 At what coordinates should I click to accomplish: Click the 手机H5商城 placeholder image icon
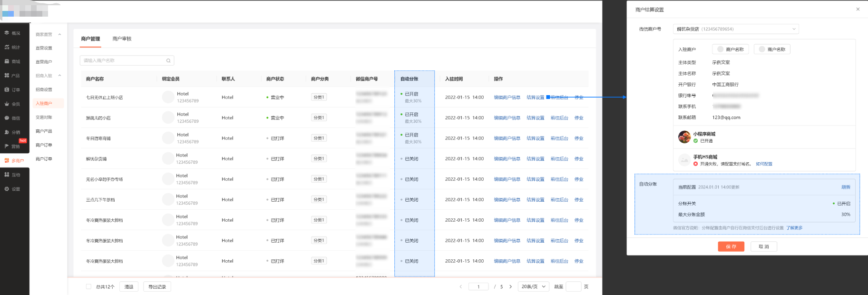[x=684, y=160]
